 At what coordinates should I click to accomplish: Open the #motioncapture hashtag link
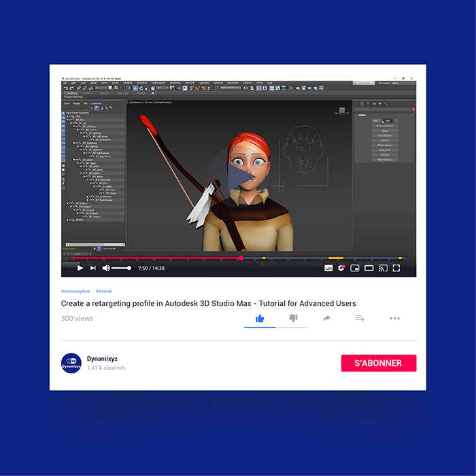click(75, 291)
